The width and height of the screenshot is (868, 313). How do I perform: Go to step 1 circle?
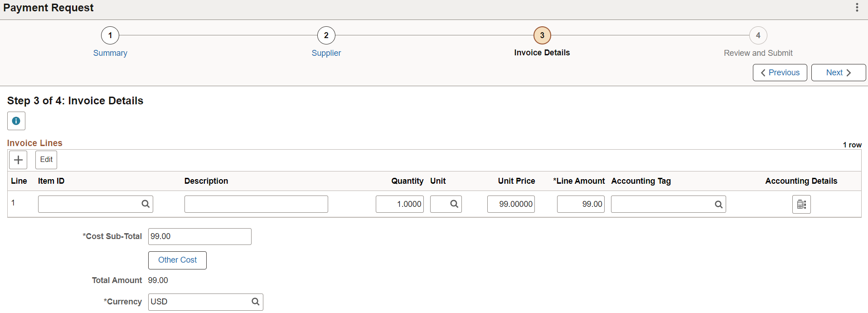110,35
